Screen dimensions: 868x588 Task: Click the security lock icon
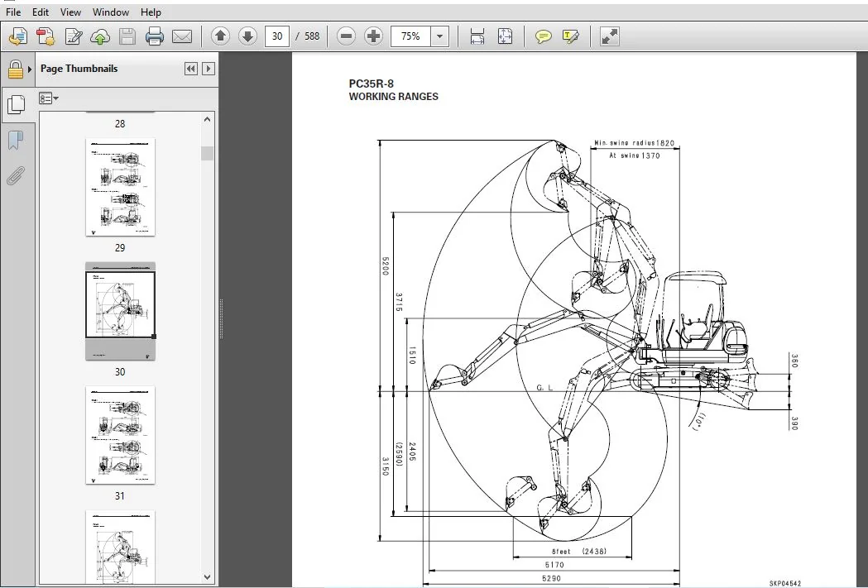[x=16, y=69]
